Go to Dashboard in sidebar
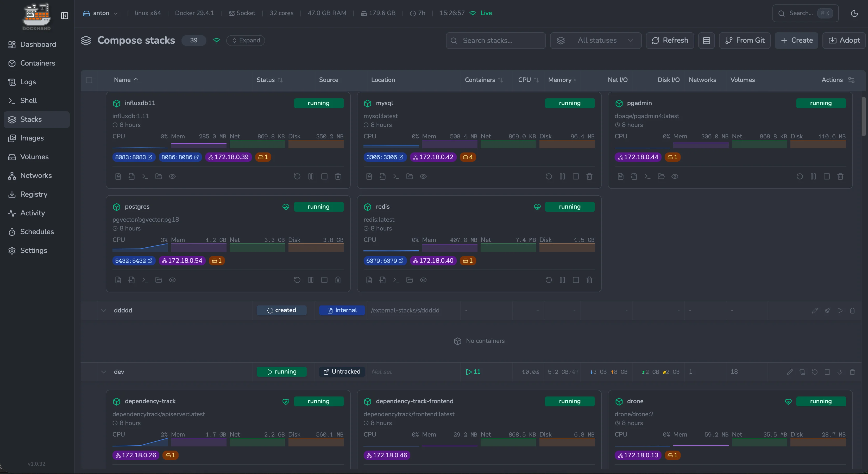The image size is (868, 474). (x=37, y=44)
